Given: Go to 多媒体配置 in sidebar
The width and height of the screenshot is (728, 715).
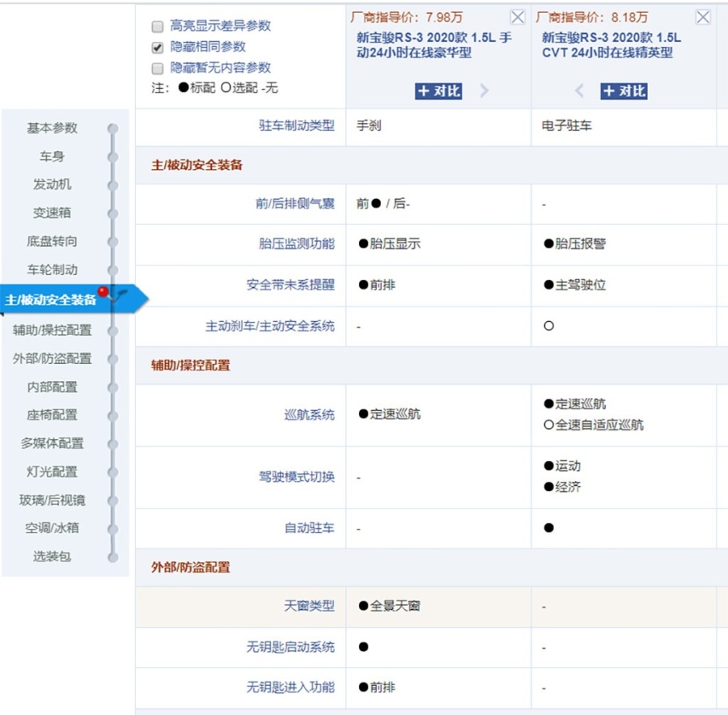Looking at the screenshot, I should pyautogui.click(x=52, y=443).
